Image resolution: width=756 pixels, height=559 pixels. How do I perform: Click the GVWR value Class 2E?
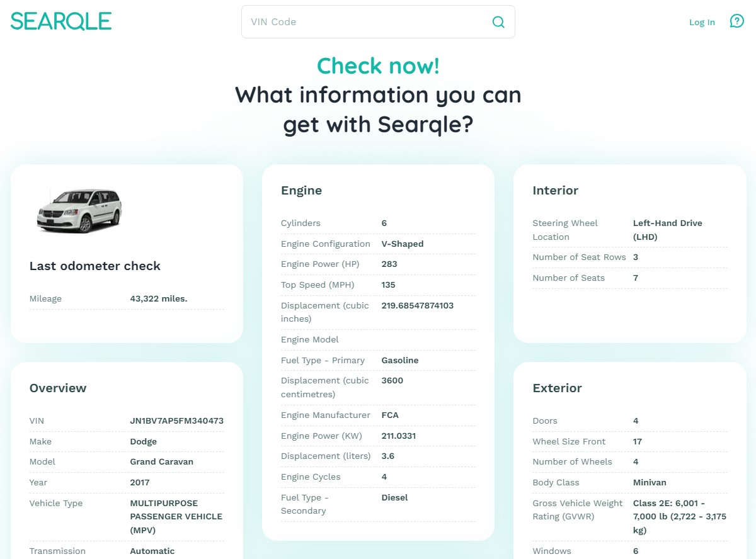click(680, 516)
